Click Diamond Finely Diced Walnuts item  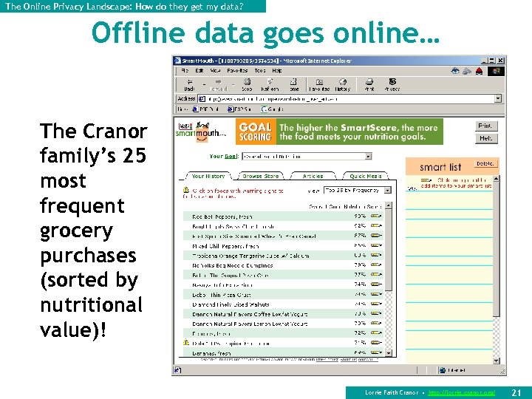pos(231,304)
